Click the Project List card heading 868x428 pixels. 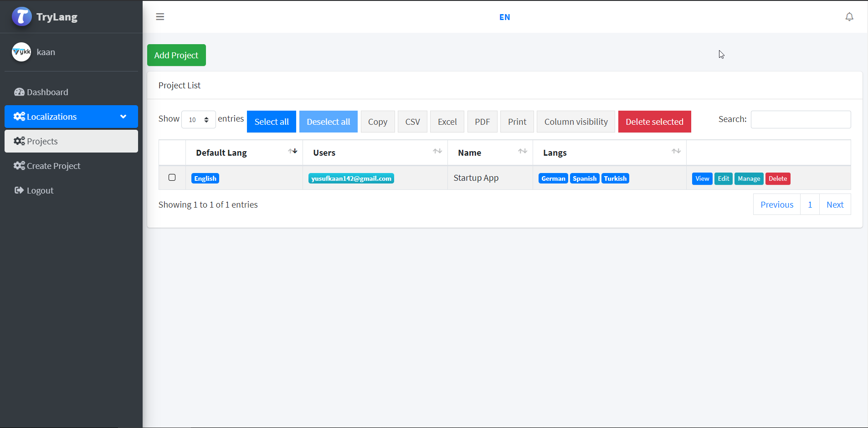coord(180,85)
